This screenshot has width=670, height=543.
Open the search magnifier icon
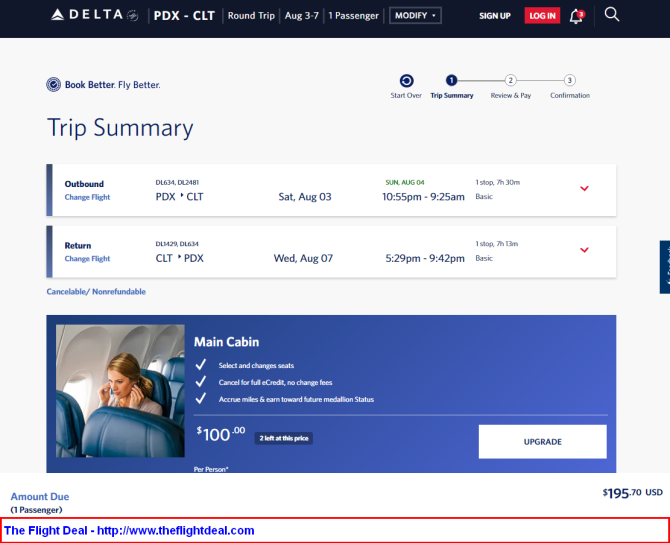[x=611, y=15]
